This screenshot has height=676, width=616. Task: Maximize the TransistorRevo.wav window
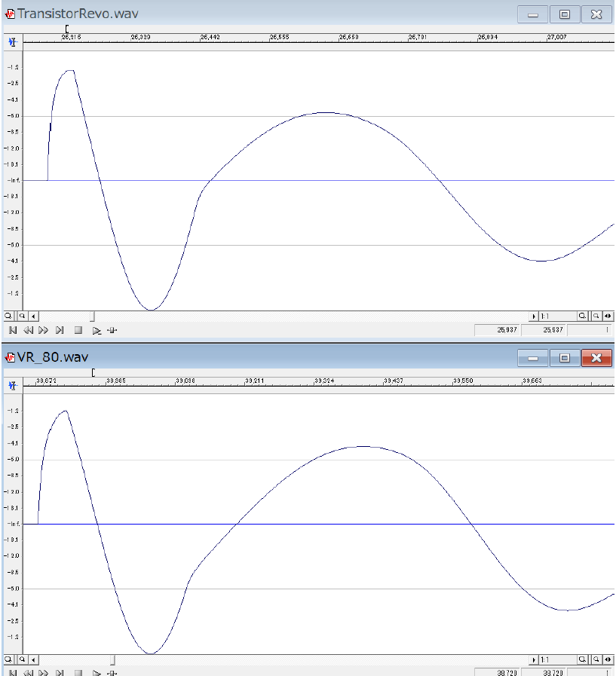pyautogui.click(x=564, y=14)
